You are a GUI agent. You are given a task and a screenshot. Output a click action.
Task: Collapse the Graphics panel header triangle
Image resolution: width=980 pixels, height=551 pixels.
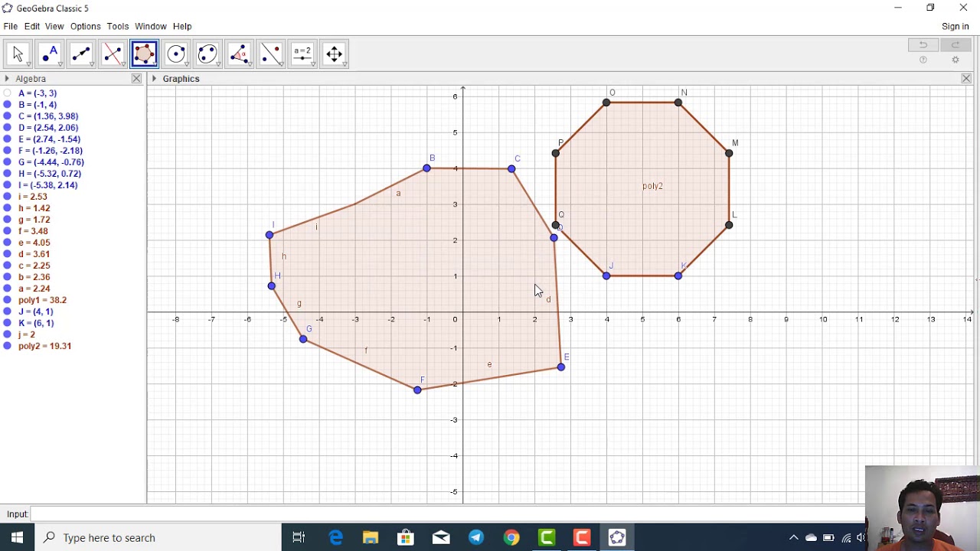(155, 79)
